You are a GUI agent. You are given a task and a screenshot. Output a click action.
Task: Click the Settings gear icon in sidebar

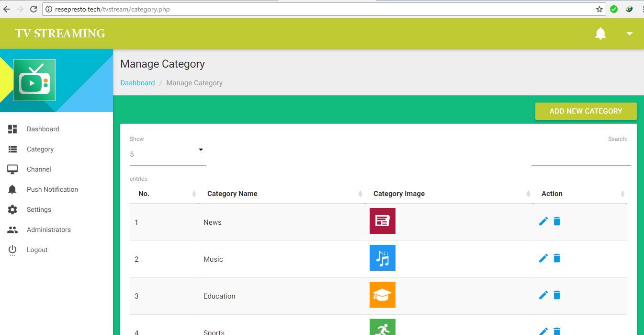[12, 209]
